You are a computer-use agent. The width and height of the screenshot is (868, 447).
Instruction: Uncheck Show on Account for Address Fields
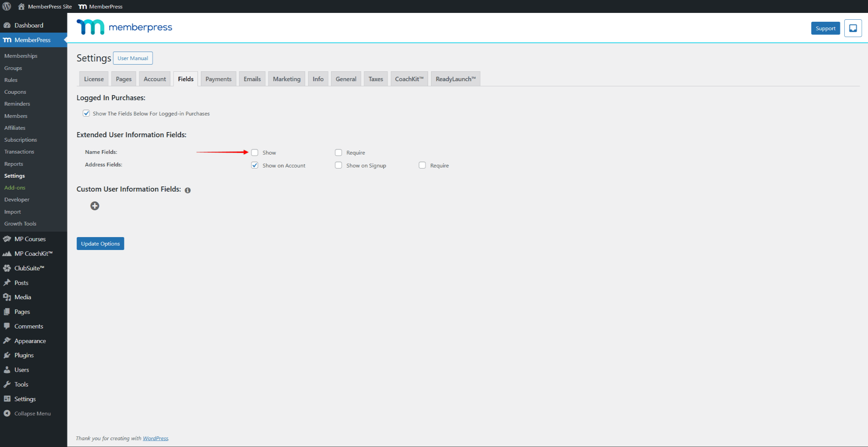[x=255, y=165]
